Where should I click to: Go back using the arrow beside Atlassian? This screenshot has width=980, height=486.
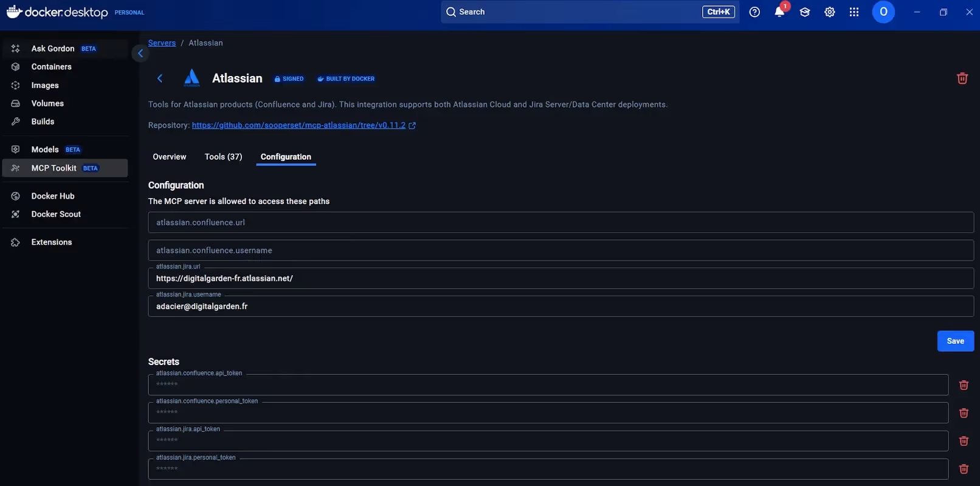click(160, 78)
